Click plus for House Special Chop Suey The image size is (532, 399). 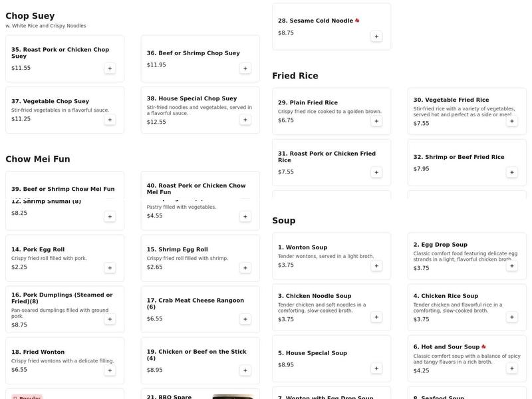pos(245,120)
